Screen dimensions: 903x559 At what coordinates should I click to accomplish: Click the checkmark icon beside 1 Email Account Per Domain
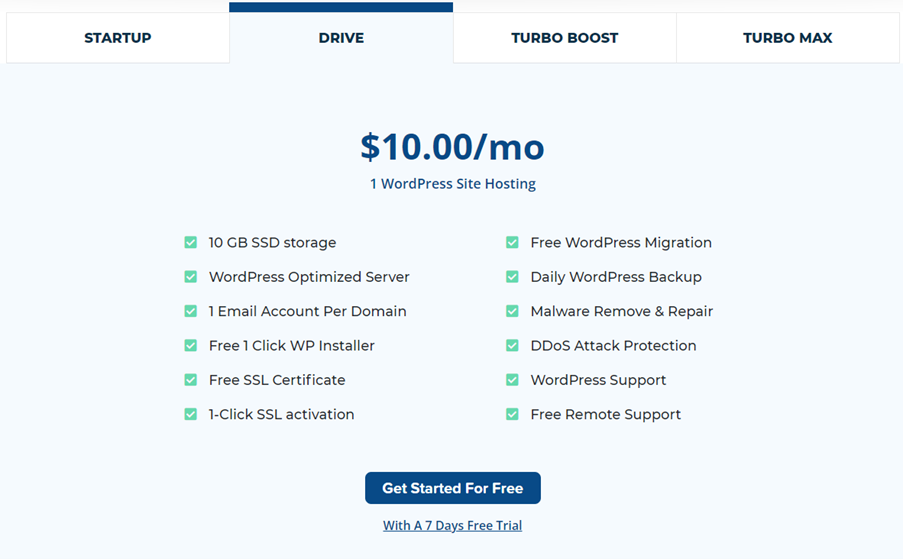coord(191,311)
